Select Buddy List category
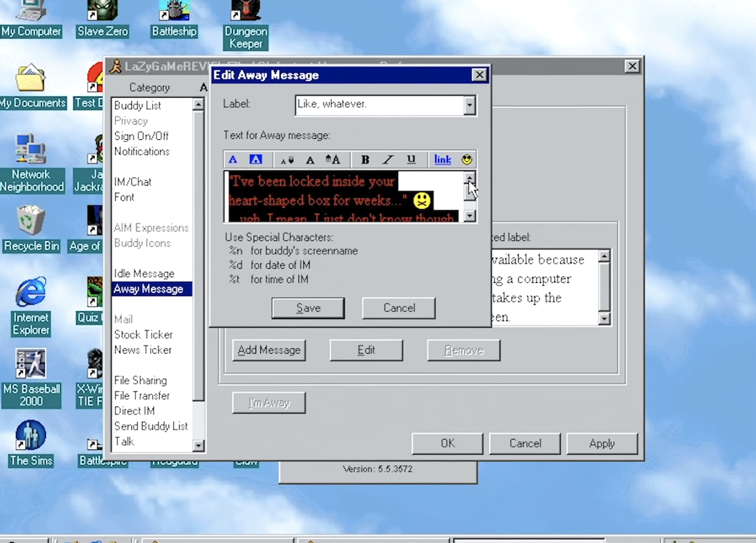Image resolution: width=756 pixels, height=543 pixels. [138, 105]
